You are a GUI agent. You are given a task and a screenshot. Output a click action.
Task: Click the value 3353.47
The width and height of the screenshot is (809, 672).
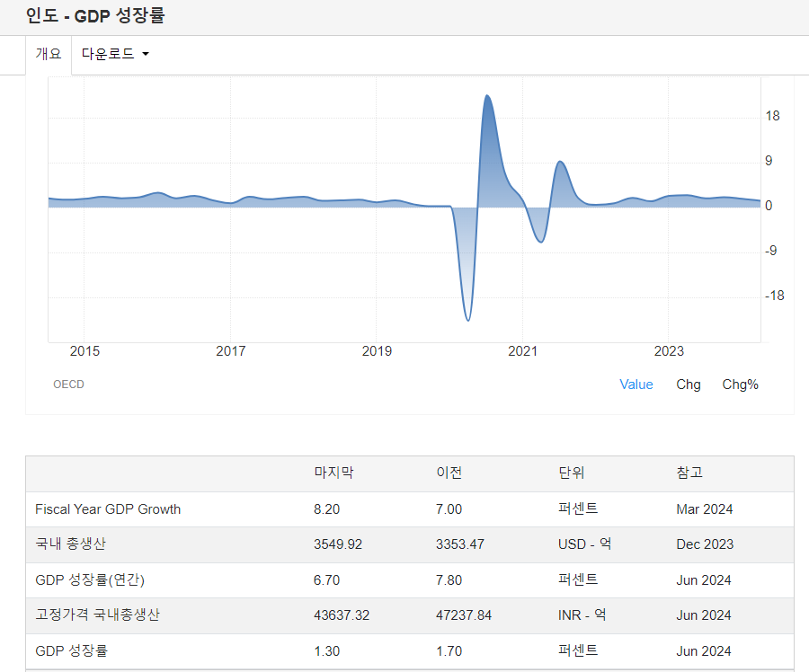point(460,544)
